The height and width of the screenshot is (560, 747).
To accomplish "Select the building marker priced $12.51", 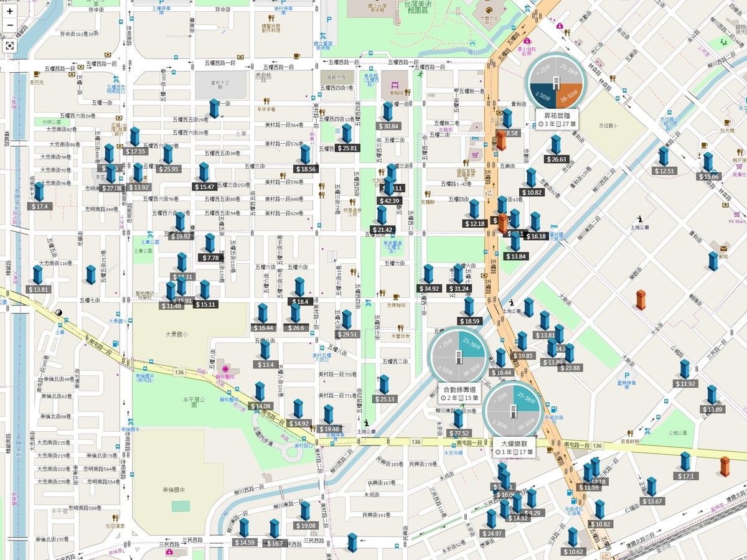I will (x=664, y=156).
